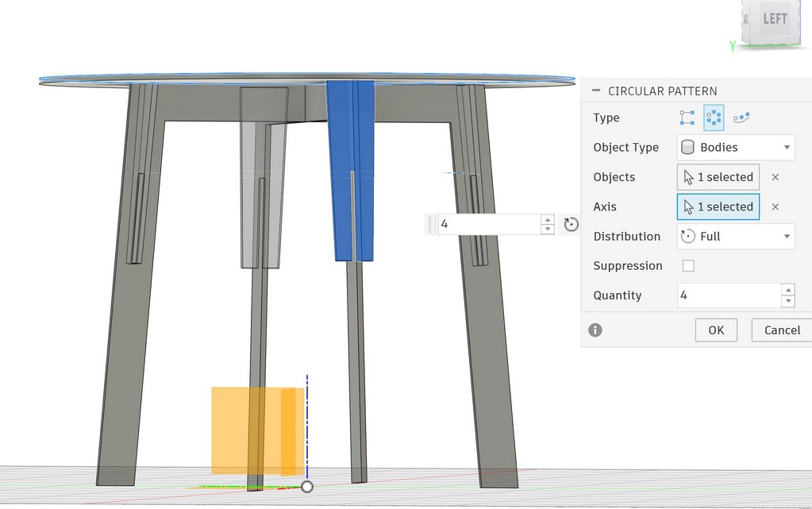This screenshot has width=812, height=509.
Task: Decrease in-canvas quantity with down arrow
Action: (548, 229)
